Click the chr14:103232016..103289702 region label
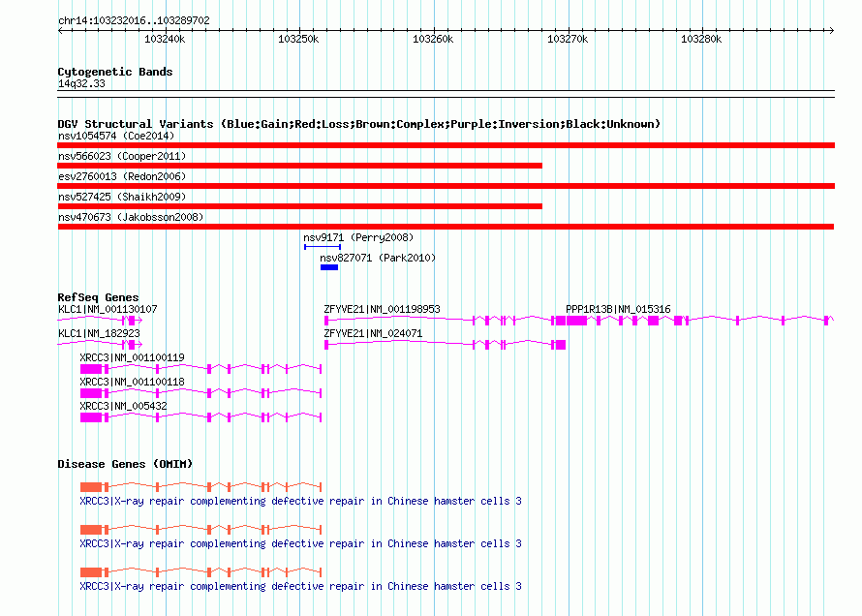The width and height of the screenshot is (862, 616). pyautogui.click(x=134, y=20)
